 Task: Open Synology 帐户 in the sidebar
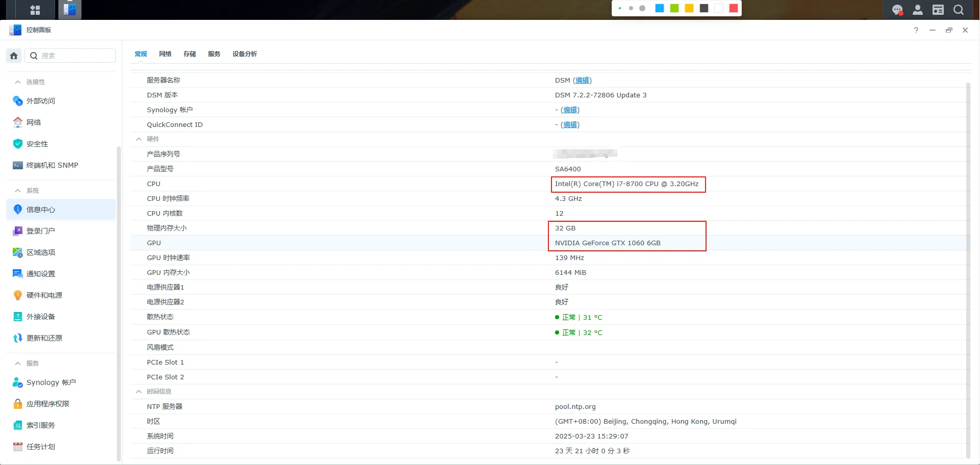click(61, 382)
